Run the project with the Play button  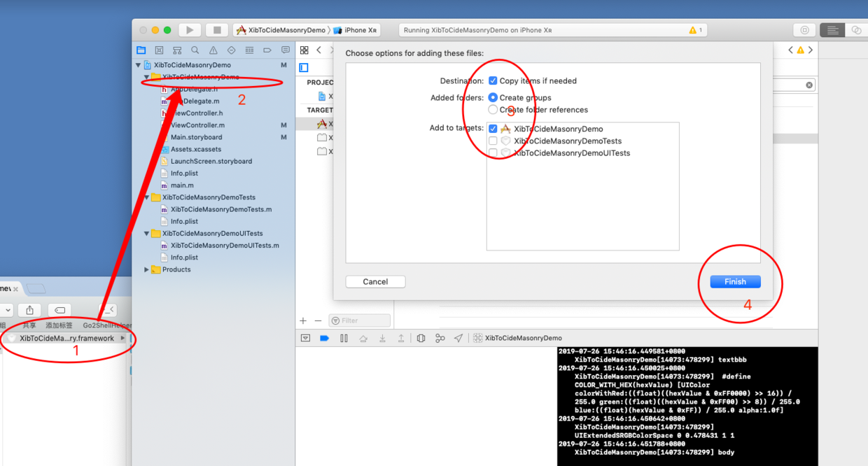coord(190,30)
